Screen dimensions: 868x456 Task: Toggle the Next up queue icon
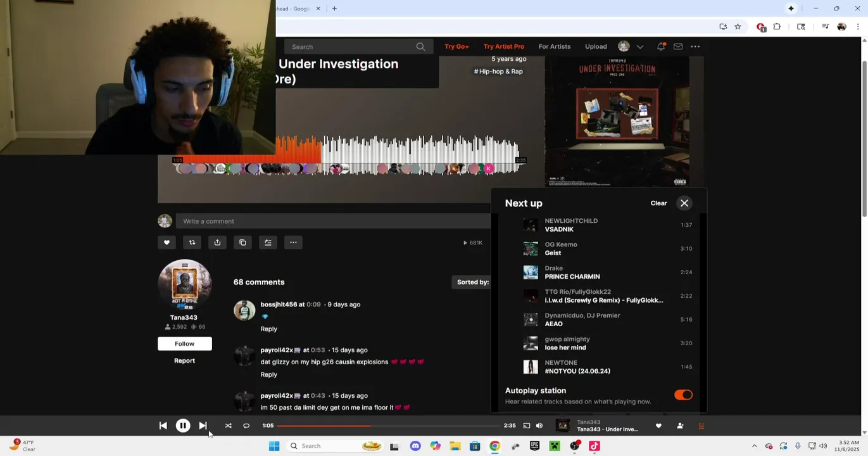701,426
